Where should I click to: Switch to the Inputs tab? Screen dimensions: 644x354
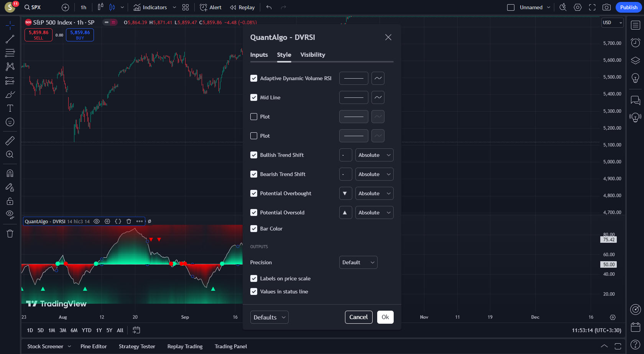259,55
